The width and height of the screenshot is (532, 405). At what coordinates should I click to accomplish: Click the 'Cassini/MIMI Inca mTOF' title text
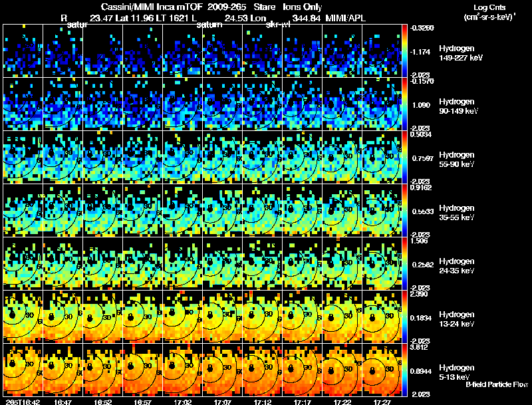pyautogui.click(x=152, y=7)
